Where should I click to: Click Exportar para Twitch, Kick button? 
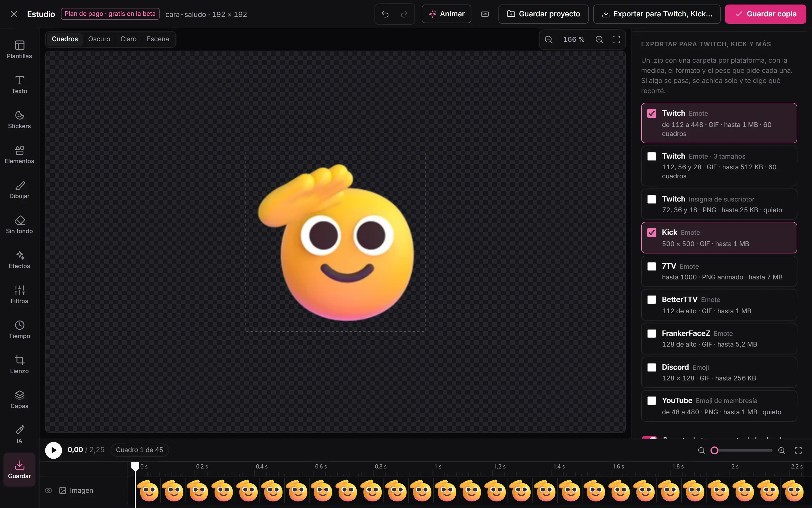(x=657, y=14)
